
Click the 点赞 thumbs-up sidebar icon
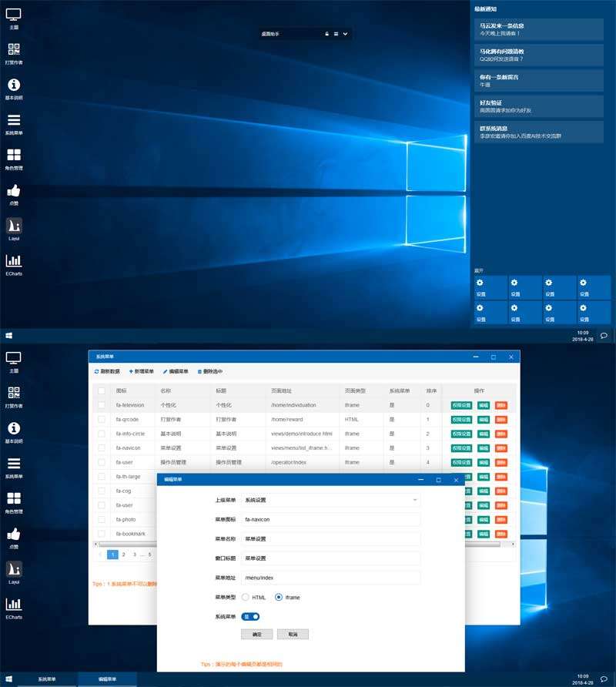pos(13,190)
